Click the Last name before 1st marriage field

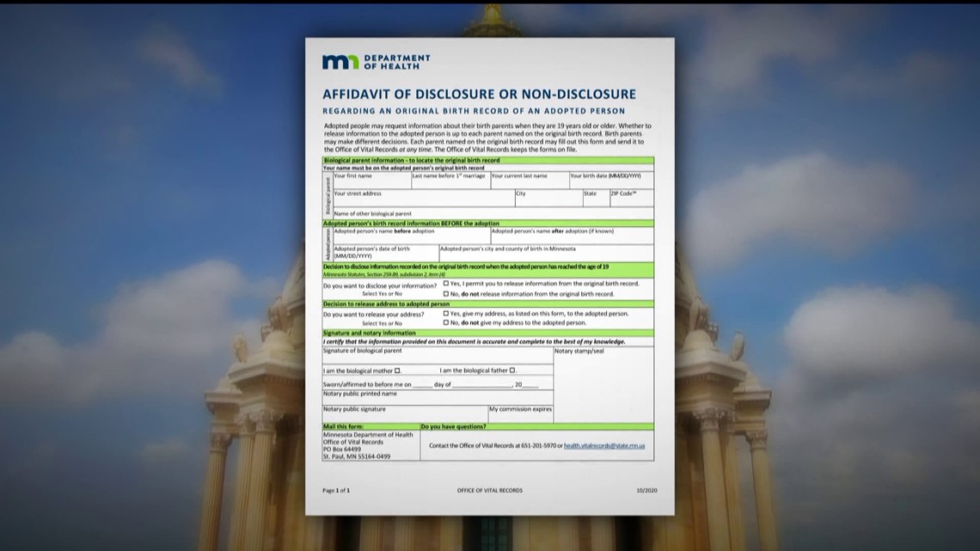tap(448, 181)
